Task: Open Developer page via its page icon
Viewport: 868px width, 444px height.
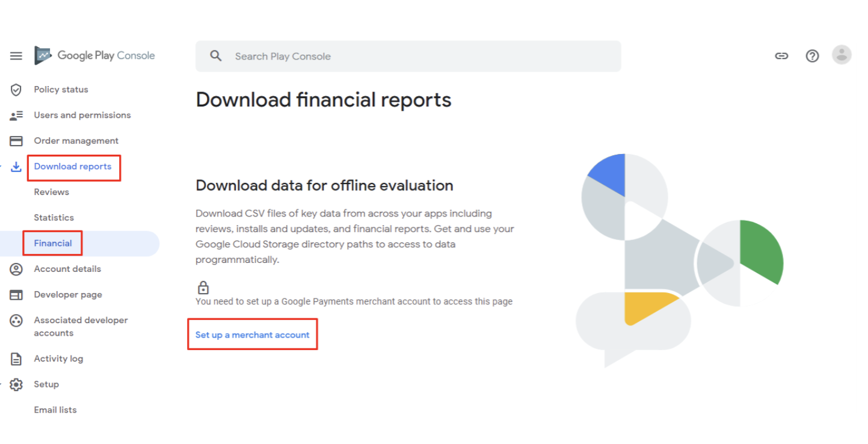Action: coord(16,294)
